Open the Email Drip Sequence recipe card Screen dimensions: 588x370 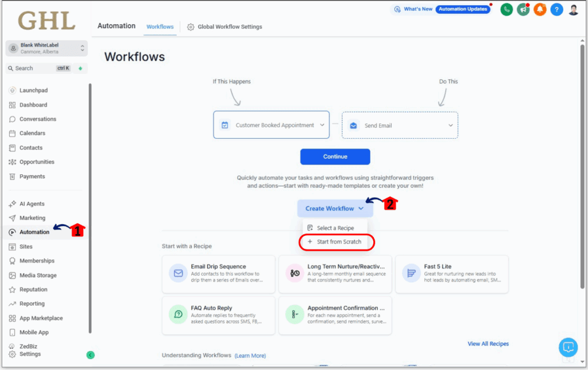click(x=219, y=274)
